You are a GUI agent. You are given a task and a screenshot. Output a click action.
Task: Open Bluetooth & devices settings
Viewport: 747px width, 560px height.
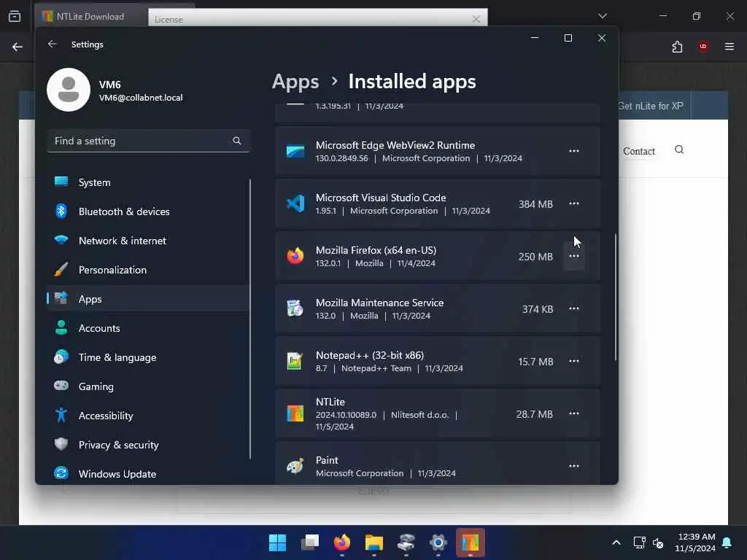[x=147, y=211]
